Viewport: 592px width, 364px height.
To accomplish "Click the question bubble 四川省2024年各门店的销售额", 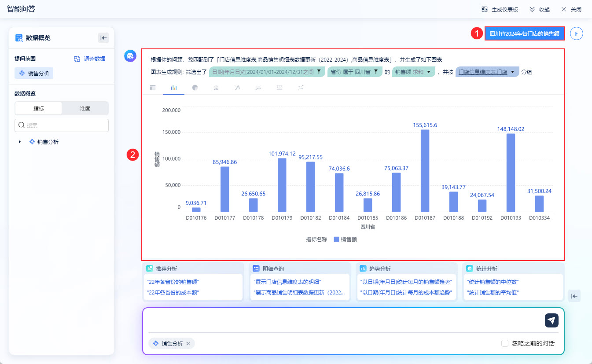I will click(x=525, y=33).
